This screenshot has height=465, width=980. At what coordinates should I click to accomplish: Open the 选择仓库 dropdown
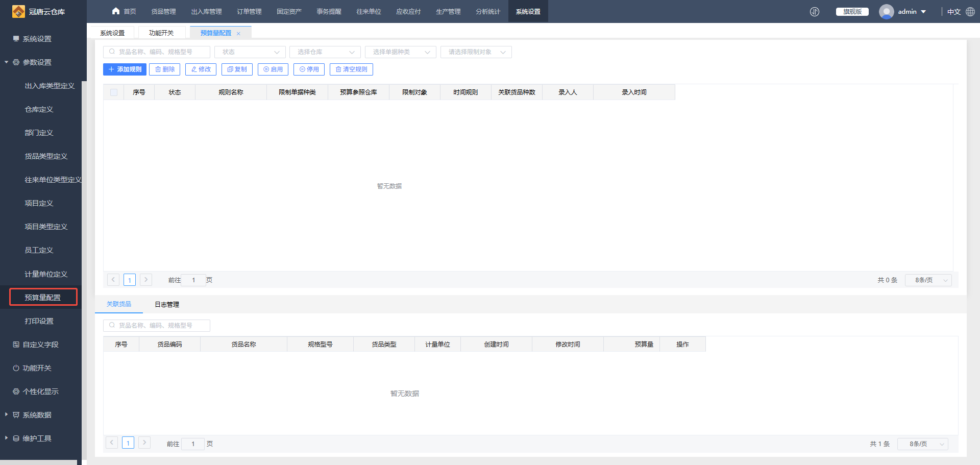point(325,52)
